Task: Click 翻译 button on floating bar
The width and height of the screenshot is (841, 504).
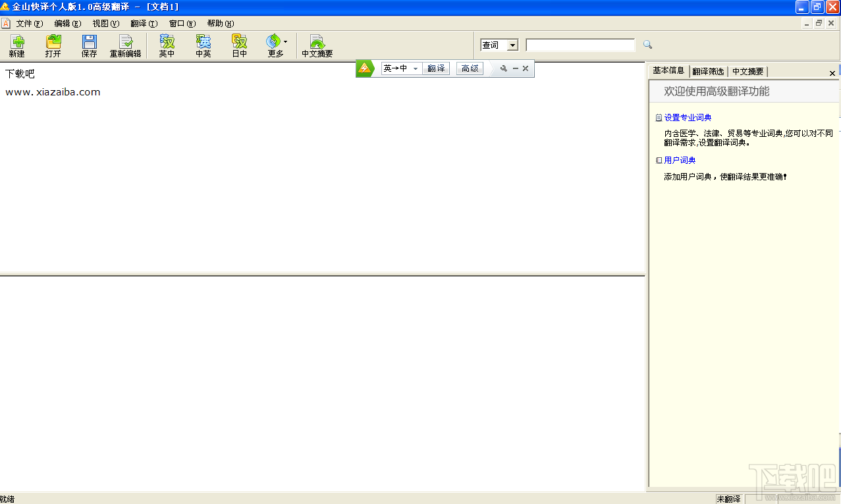Action: coord(436,68)
